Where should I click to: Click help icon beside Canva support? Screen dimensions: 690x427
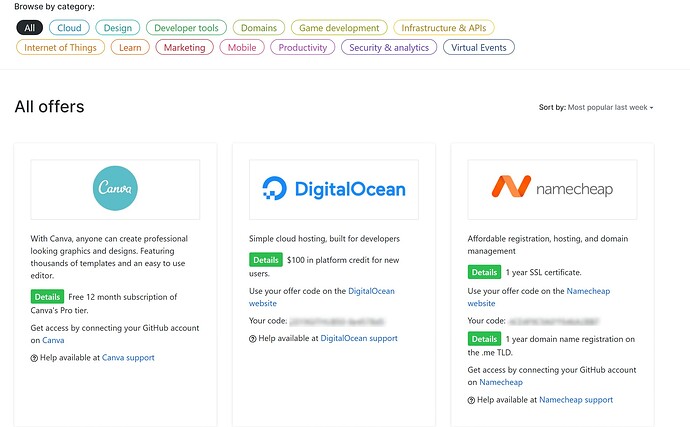34,358
